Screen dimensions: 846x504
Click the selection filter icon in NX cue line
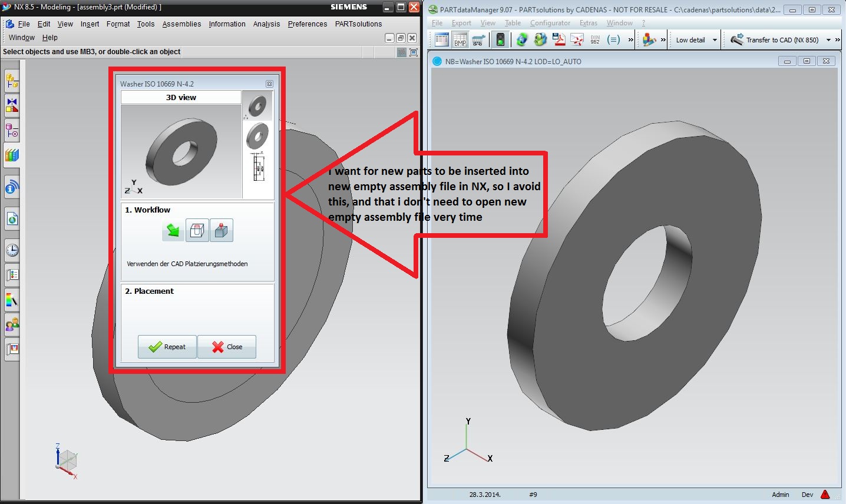[402, 52]
